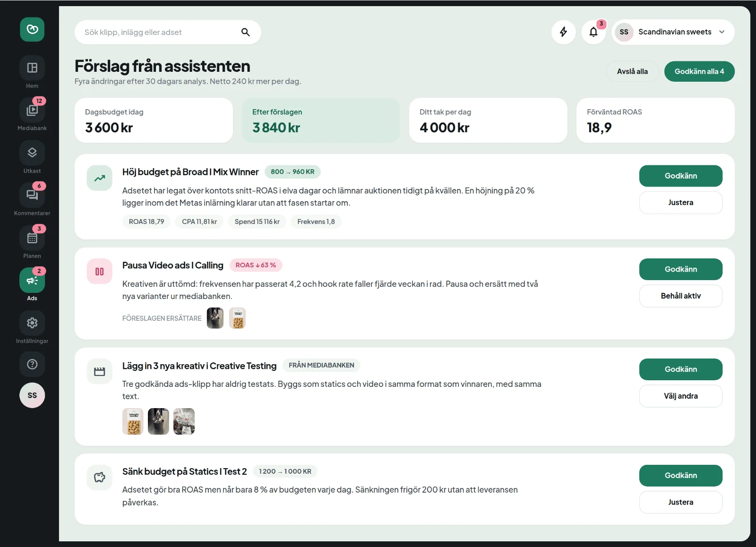The image size is (756, 547).
Task: Open Inställningar gear icon
Action: pos(32,323)
